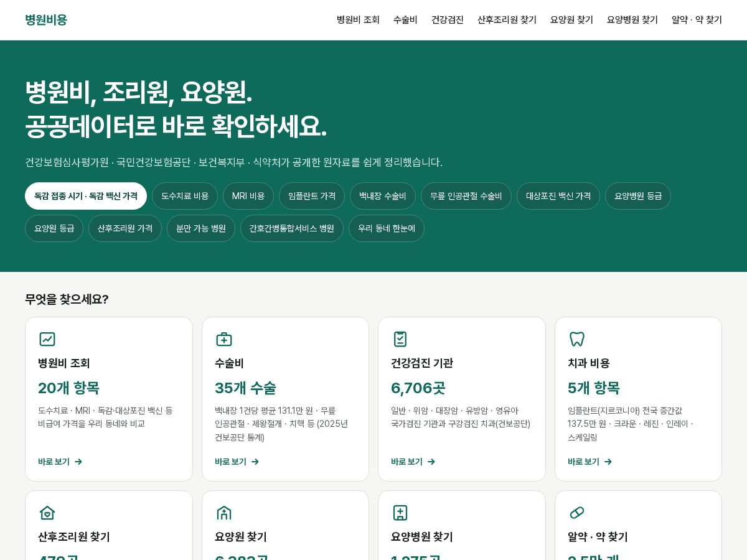This screenshot has width=747, height=560.
Task: Click the 산후조리원 찾기 card title
Action: pyautogui.click(x=74, y=537)
